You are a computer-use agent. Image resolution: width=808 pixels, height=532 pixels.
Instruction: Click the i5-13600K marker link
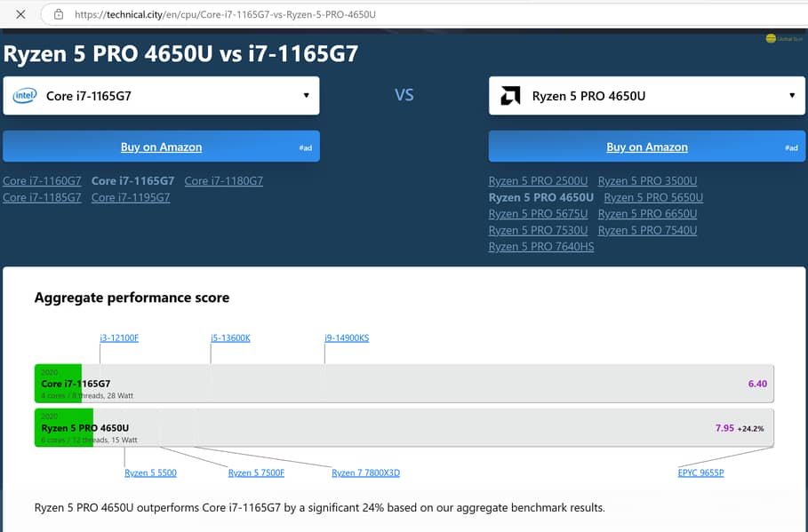230,337
